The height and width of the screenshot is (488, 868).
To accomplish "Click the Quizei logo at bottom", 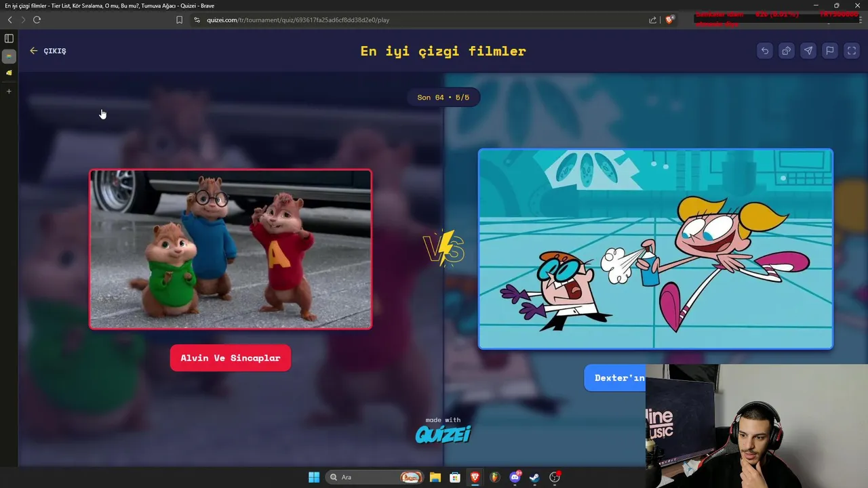I will (443, 434).
